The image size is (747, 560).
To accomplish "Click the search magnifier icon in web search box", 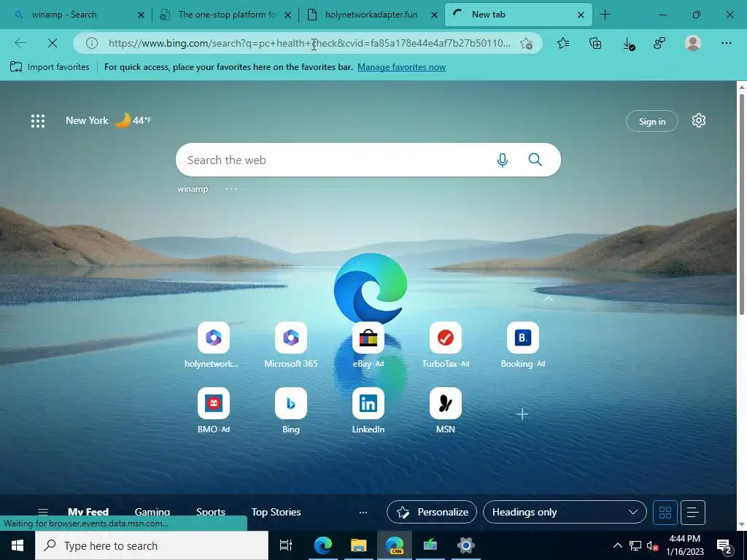I will click(535, 160).
